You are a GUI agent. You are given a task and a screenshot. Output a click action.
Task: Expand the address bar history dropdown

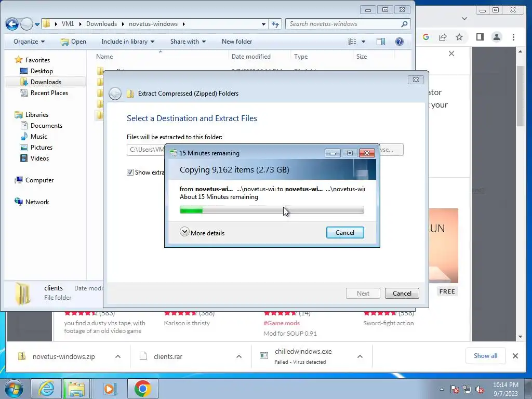tap(263, 24)
